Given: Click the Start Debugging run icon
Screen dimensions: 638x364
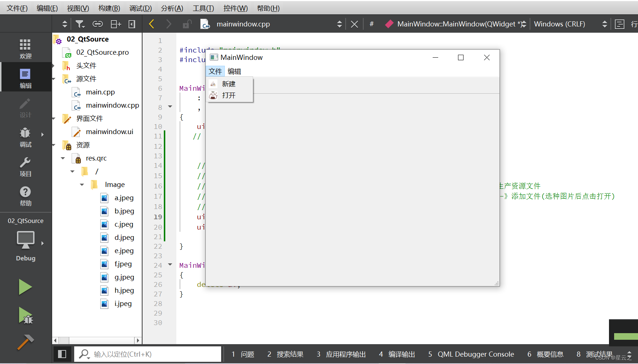Looking at the screenshot, I should (x=25, y=316).
